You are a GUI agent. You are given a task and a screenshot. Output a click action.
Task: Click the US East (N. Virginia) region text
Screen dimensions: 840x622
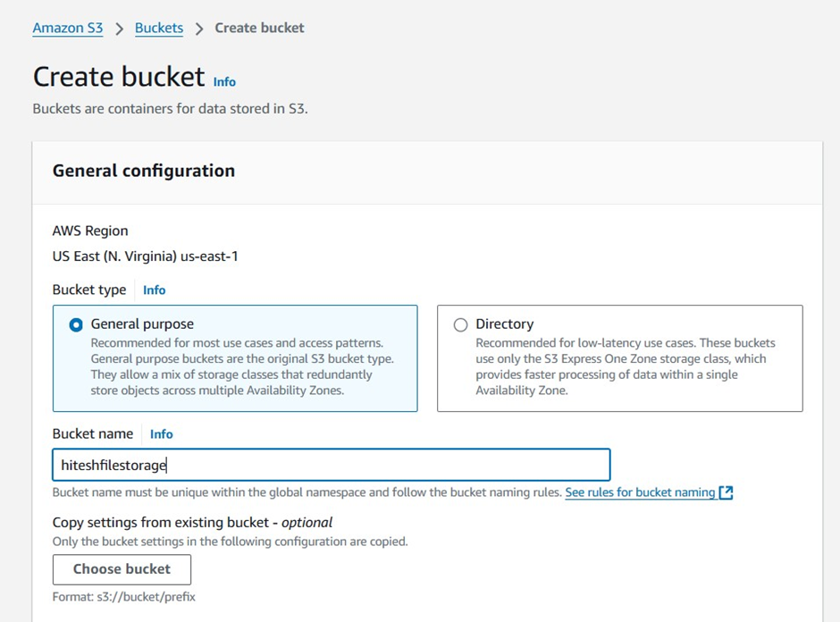click(145, 256)
